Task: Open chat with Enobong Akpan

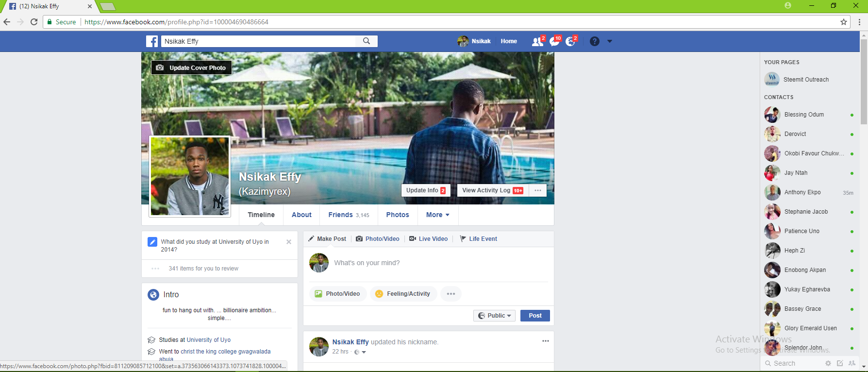Action: pos(809,270)
